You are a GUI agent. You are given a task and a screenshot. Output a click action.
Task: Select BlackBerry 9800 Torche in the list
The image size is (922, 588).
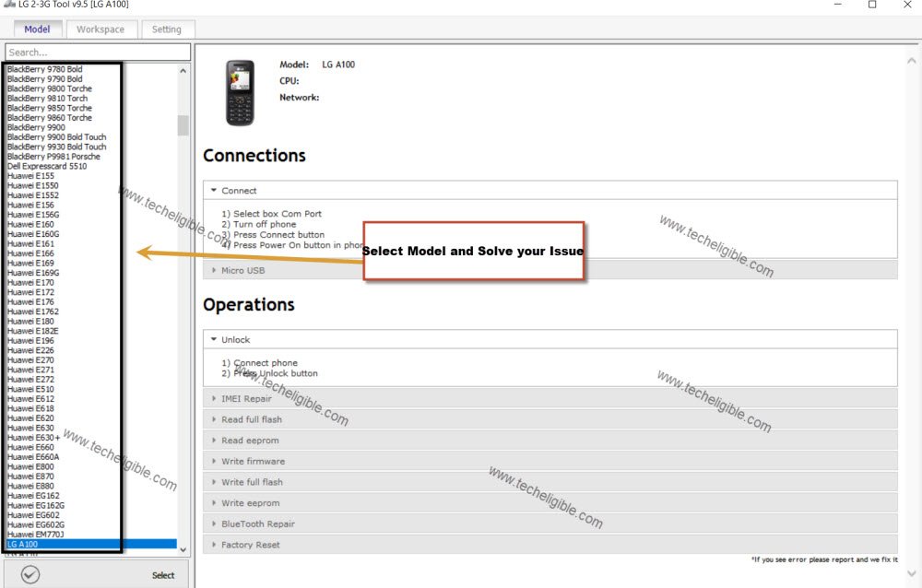pyautogui.click(x=50, y=88)
